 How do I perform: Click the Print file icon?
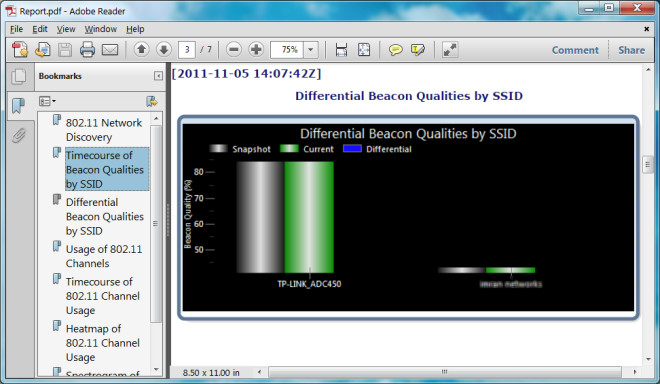pos(87,50)
